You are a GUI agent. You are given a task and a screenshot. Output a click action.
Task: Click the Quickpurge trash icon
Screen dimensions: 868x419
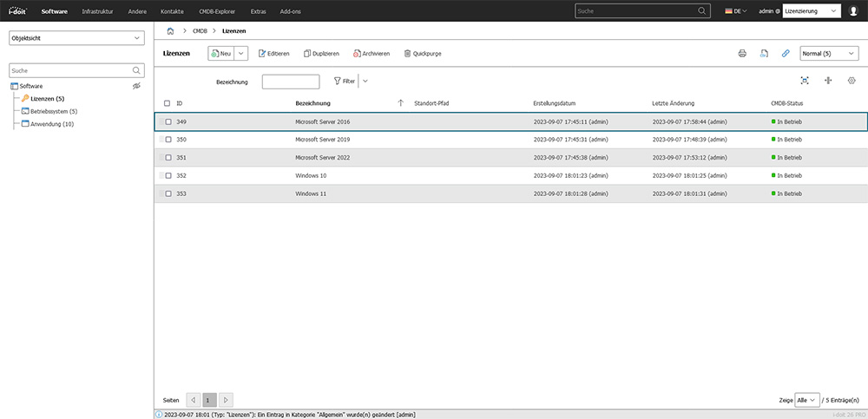(x=407, y=53)
